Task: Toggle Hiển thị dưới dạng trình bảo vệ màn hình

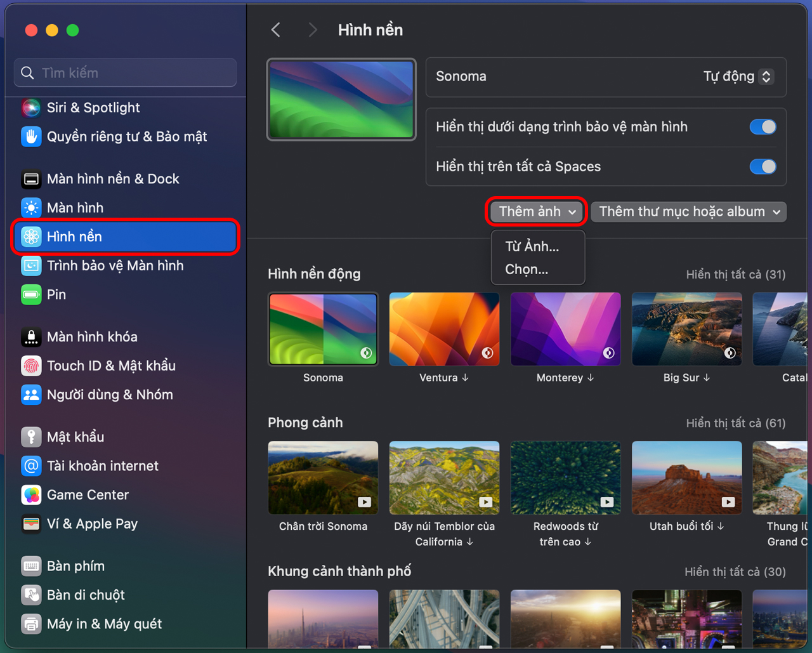Action: pyautogui.click(x=763, y=127)
